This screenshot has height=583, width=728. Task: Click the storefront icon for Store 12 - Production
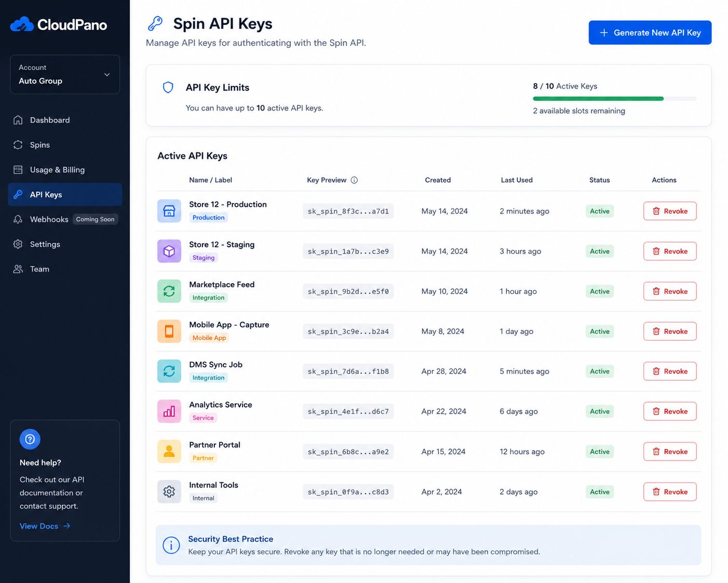pos(169,211)
